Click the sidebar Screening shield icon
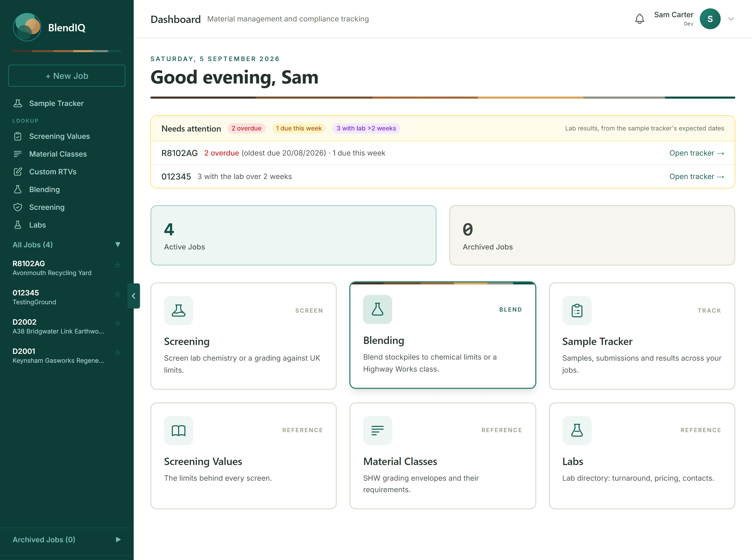Viewport: 752px width, 560px height. point(18,207)
